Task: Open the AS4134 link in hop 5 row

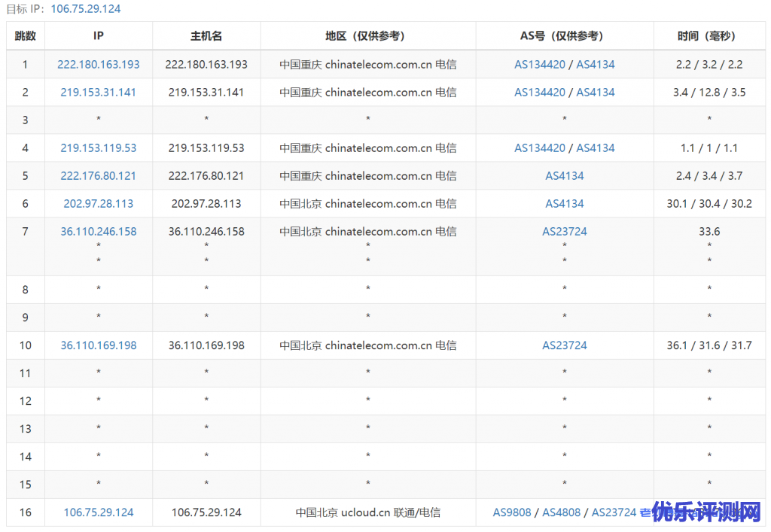Action: [565, 176]
